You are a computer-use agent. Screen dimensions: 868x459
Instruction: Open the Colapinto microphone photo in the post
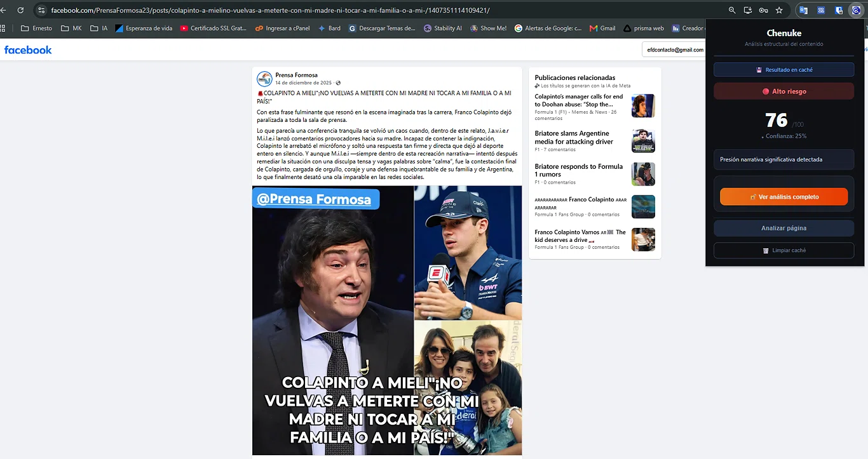(x=468, y=253)
